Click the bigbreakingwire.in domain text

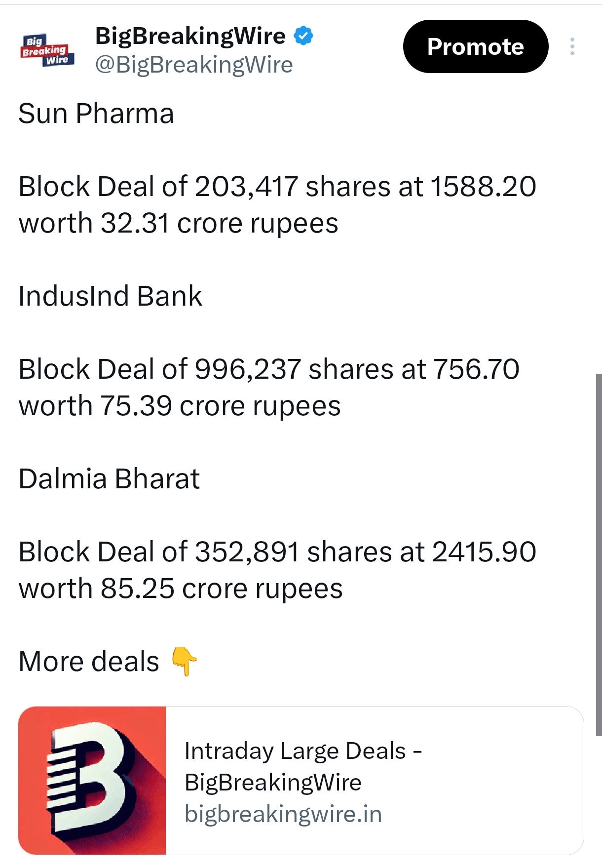point(283,814)
